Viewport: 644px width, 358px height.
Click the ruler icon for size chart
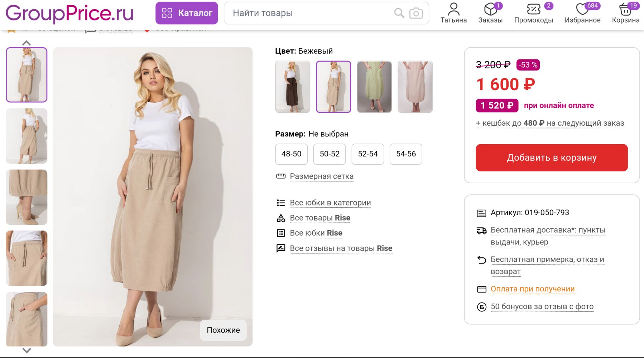[281, 176]
